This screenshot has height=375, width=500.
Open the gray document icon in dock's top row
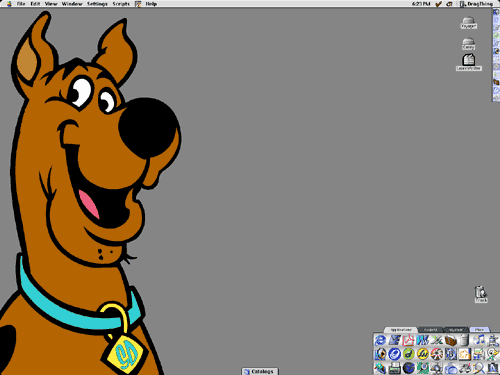[465, 340]
